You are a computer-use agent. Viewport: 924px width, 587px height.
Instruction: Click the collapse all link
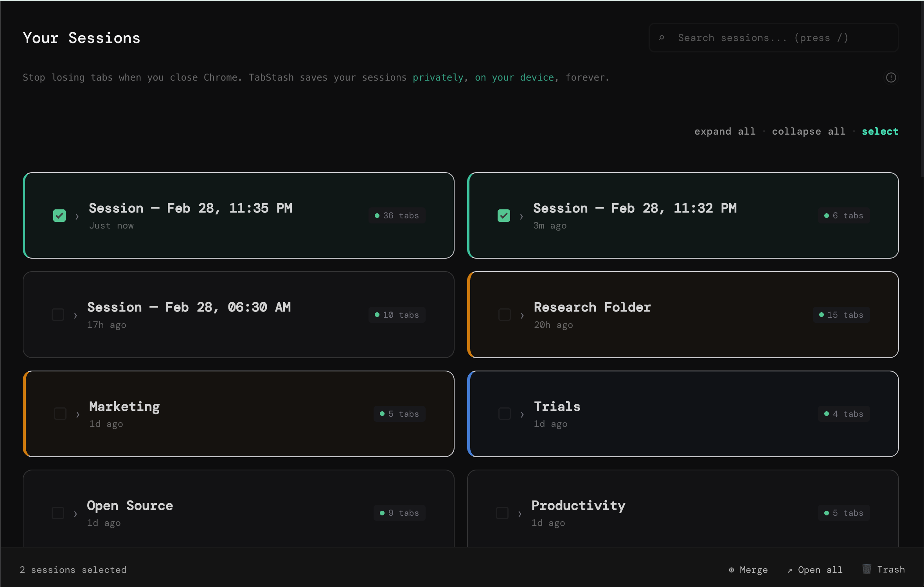click(808, 131)
